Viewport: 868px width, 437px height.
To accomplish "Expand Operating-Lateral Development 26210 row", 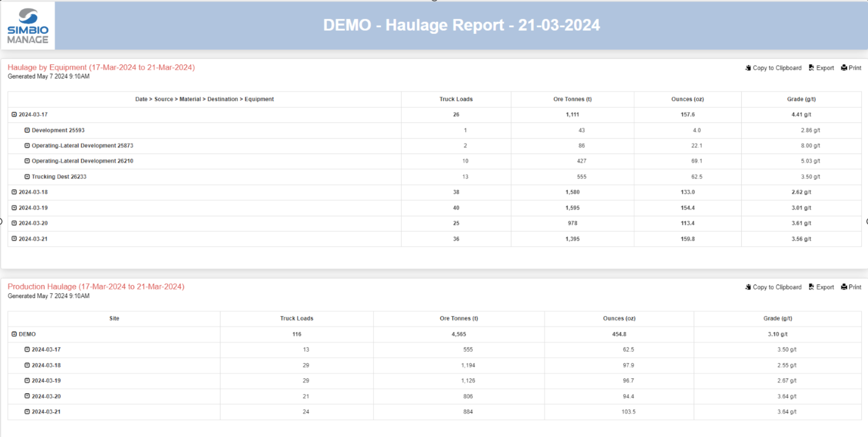I will (x=27, y=161).
